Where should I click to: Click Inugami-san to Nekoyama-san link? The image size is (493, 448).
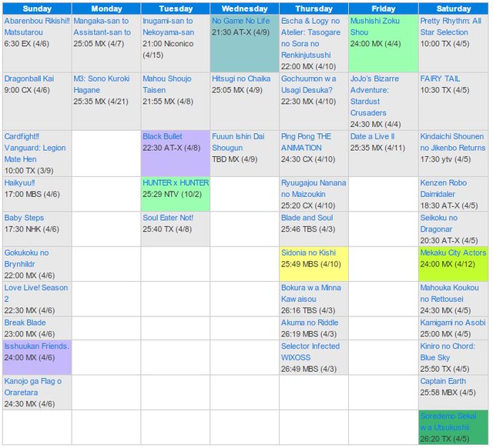tap(168, 27)
